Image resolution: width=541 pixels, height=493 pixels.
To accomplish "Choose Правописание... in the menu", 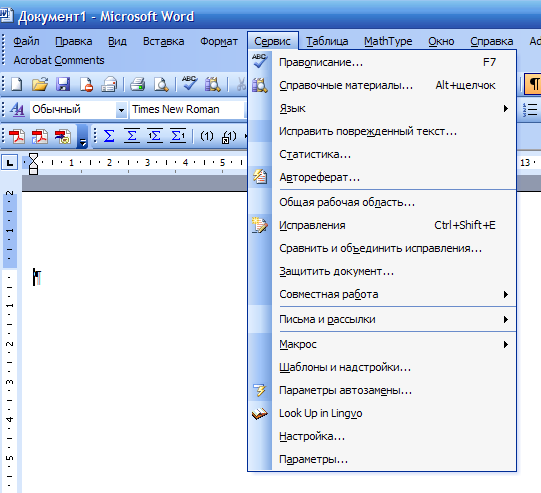I will point(382,62).
